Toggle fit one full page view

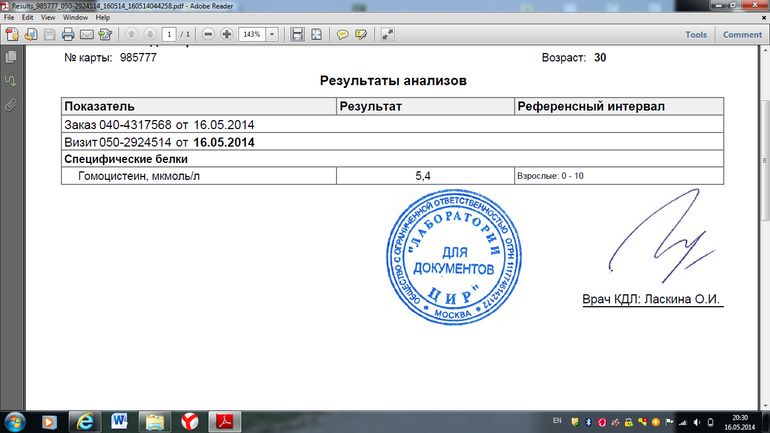click(x=316, y=34)
